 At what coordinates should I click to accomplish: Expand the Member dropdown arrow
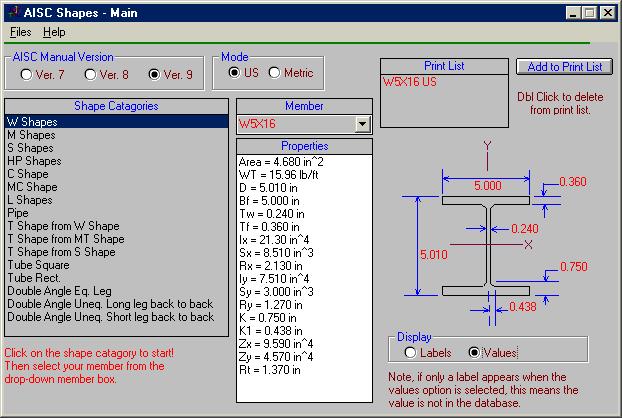click(x=363, y=124)
